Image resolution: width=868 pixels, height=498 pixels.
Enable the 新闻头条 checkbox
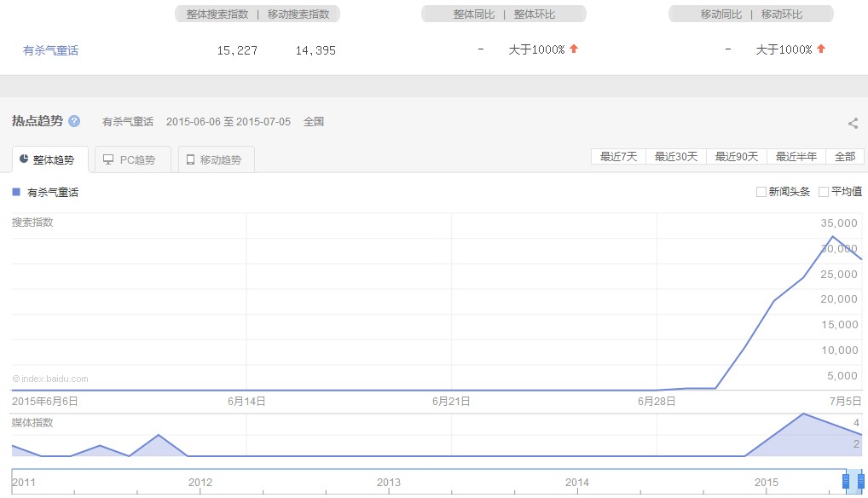coord(761,192)
